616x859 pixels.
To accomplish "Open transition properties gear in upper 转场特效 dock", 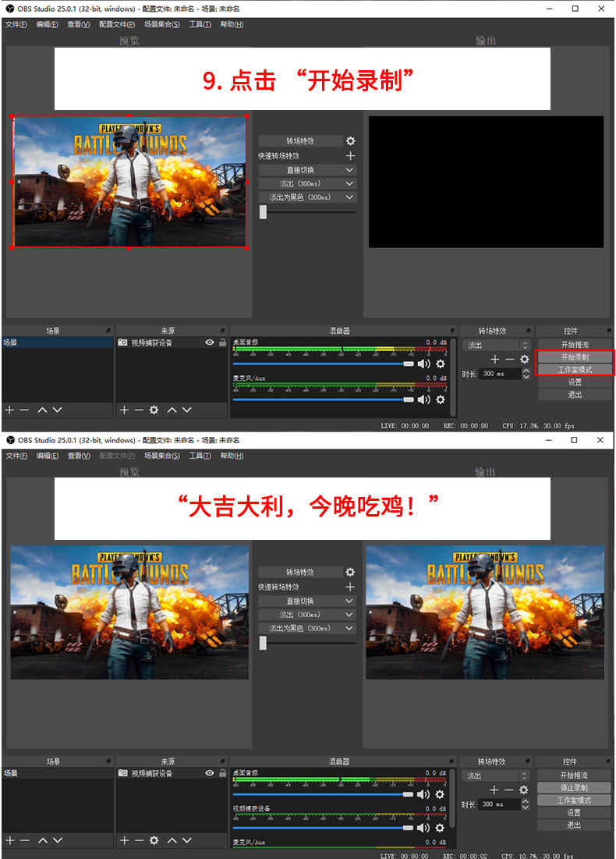I will [525, 360].
